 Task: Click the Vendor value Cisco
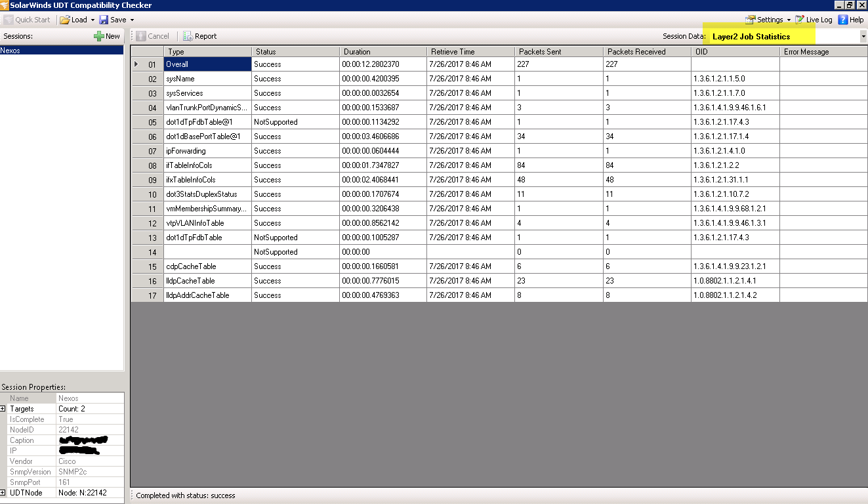(90, 461)
